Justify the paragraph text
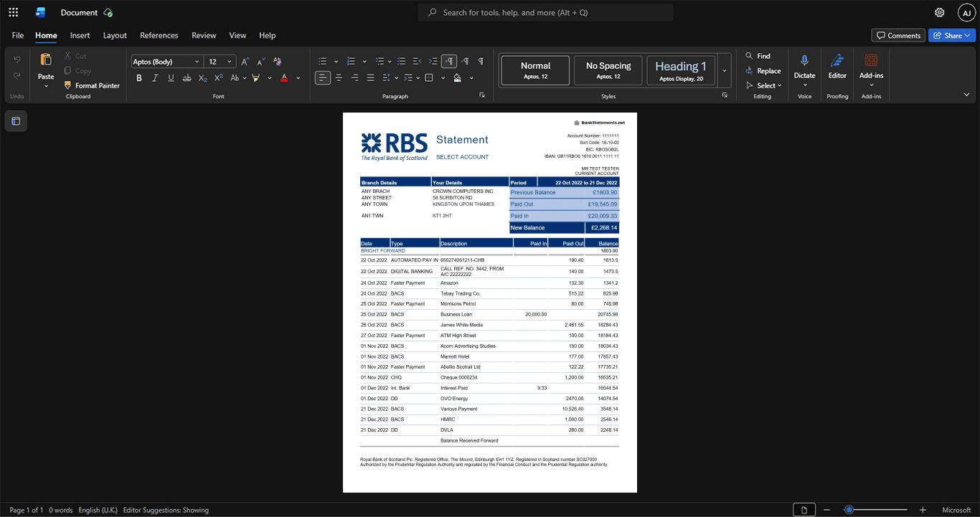 coord(370,77)
